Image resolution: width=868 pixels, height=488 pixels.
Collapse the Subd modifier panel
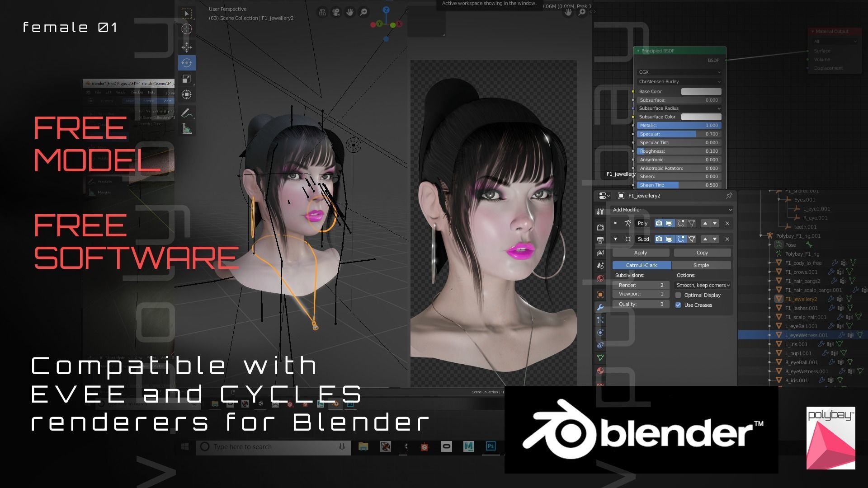tap(615, 239)
